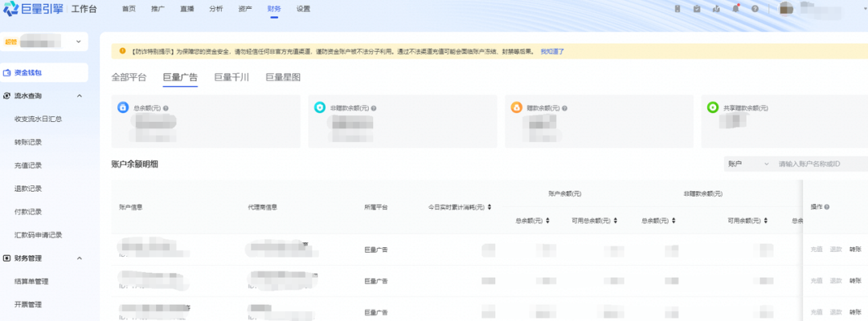
Task: Open 财务 in top navigation
Action: pyautogui.click(x=273, y=9)
